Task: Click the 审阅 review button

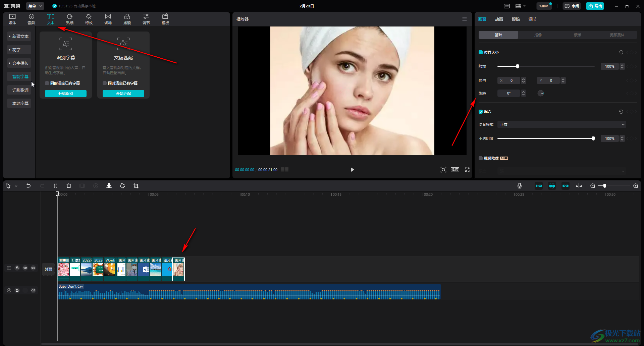Action: coord(572,6)
